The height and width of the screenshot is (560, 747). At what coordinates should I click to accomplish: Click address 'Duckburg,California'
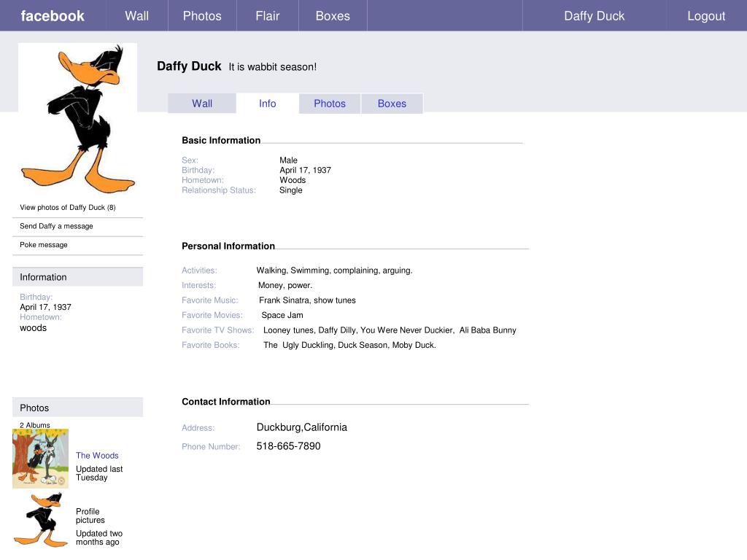(x=301, y=427)
